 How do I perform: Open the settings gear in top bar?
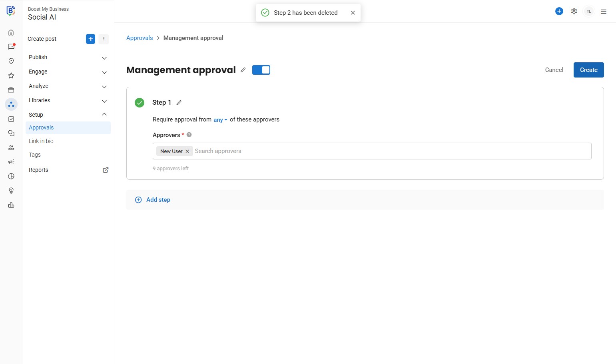click(x=574, y=11)
